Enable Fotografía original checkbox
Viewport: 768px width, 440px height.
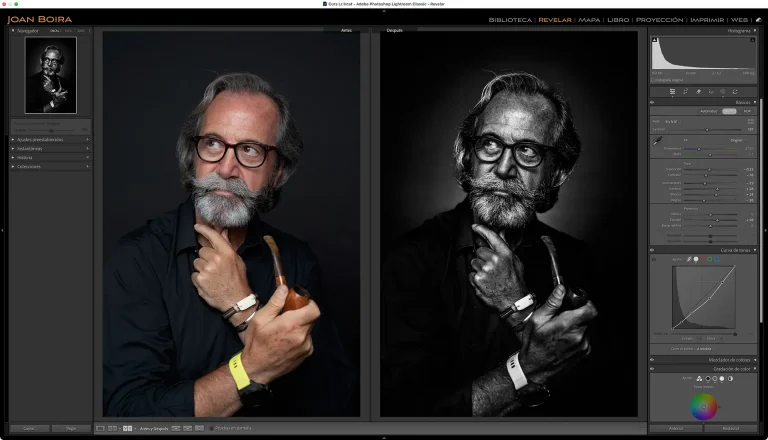click(x=653, y=80)
